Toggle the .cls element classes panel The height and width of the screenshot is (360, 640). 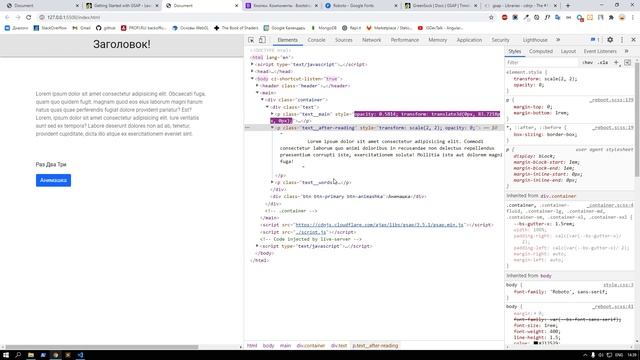click(x=603, y=62)
